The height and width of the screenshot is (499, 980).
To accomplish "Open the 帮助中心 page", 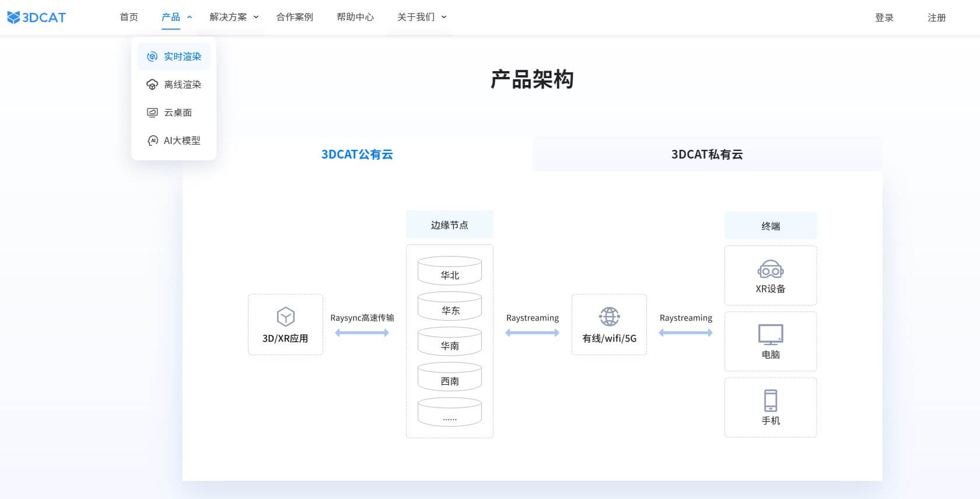I will (x=355, y=17).
